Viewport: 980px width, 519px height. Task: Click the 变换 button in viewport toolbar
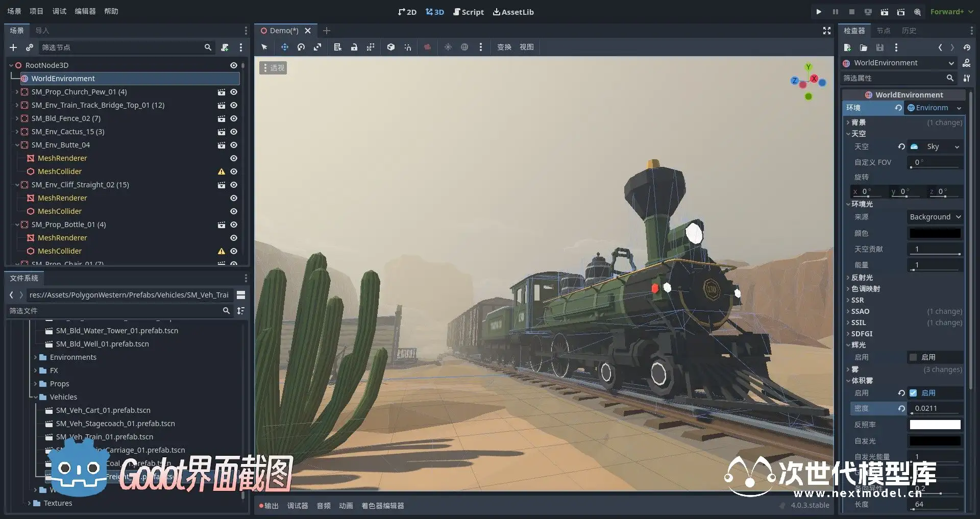tap(504, 47)
